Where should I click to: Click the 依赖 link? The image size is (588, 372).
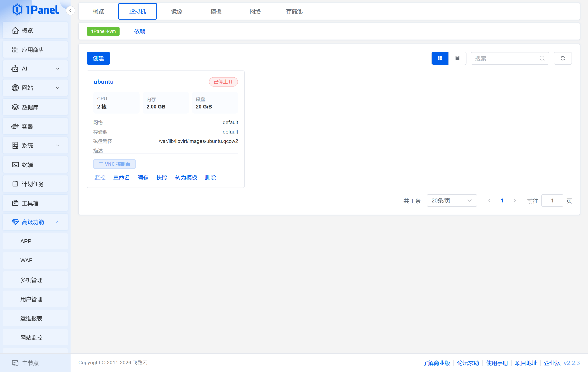pos(140,31)
